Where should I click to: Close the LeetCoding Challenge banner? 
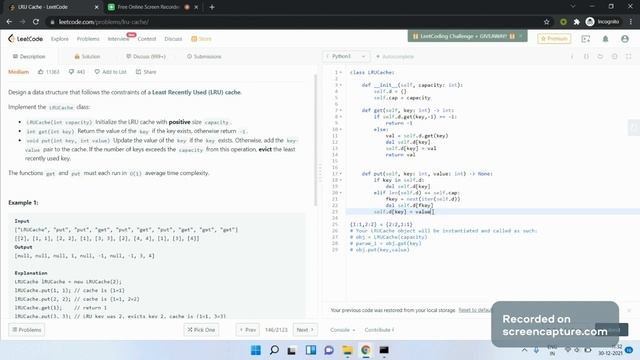click(x=521, y=36)
